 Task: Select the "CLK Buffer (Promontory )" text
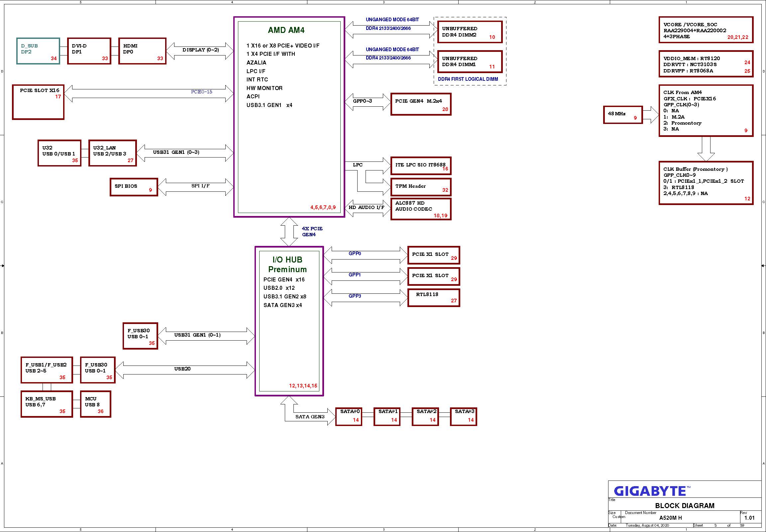[695, 169]
